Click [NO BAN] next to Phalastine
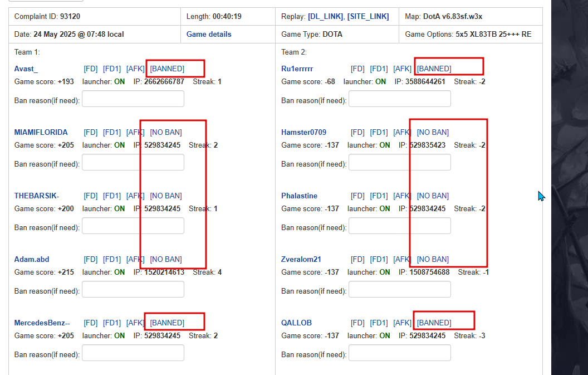Image resolution: width=588 pixels, height=375 pixels. coord(433,196)
